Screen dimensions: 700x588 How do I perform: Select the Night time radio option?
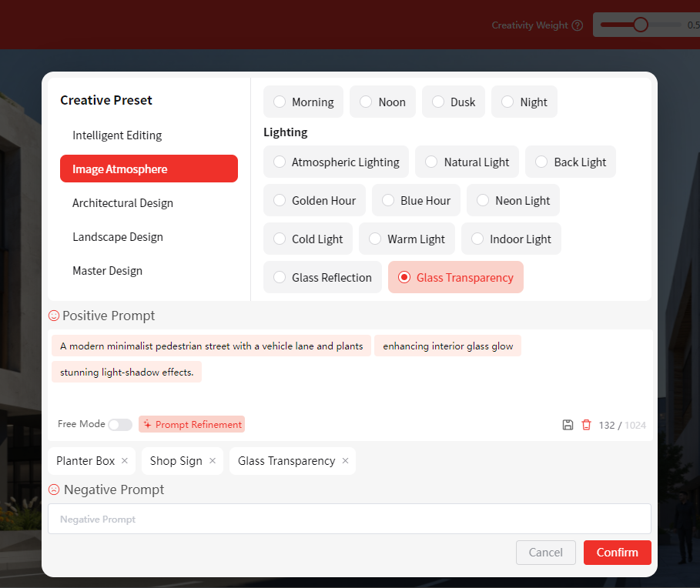507,102
